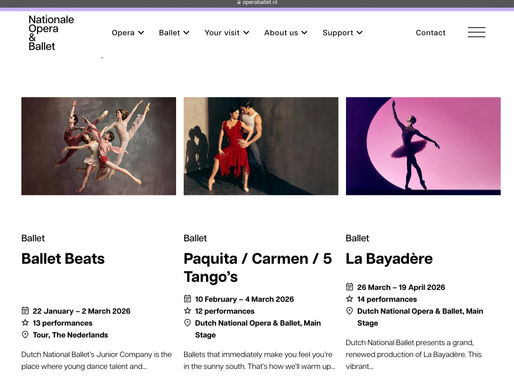Open the Ballet Beats title link

[63, 259]
